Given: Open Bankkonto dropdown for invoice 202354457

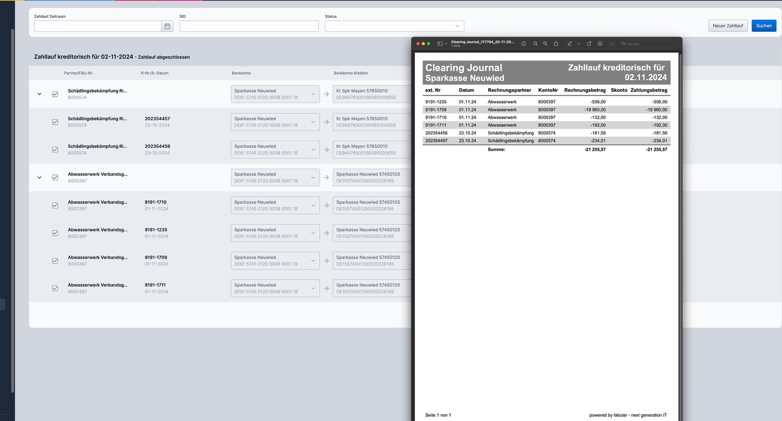Looking at the screenshot, I should point(275,122).
